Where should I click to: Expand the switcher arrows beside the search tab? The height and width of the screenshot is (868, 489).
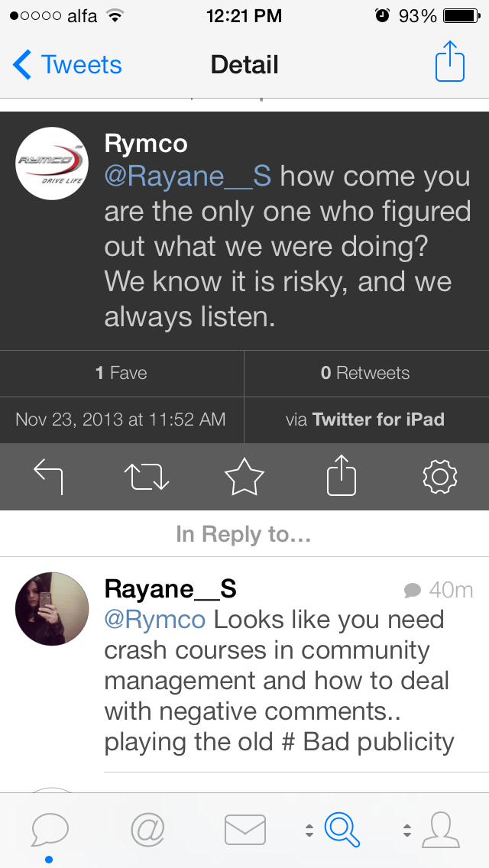click(x=309, y=830)
